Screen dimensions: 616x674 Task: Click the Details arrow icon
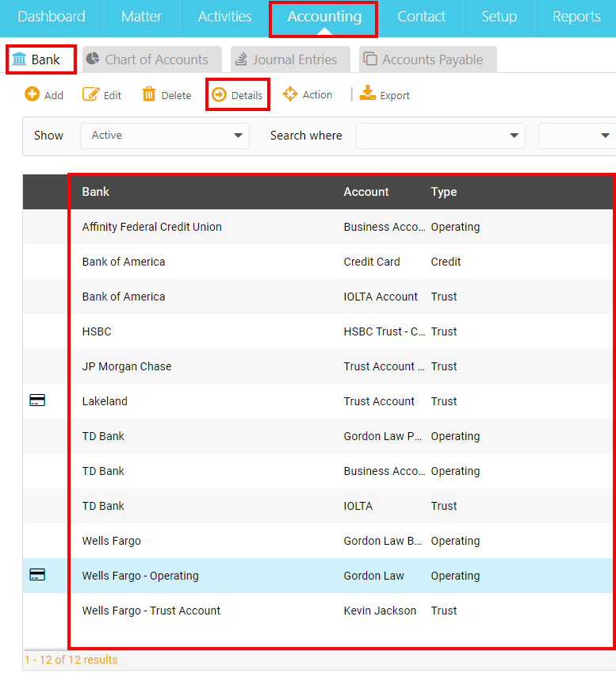click(x=219, y=94)
